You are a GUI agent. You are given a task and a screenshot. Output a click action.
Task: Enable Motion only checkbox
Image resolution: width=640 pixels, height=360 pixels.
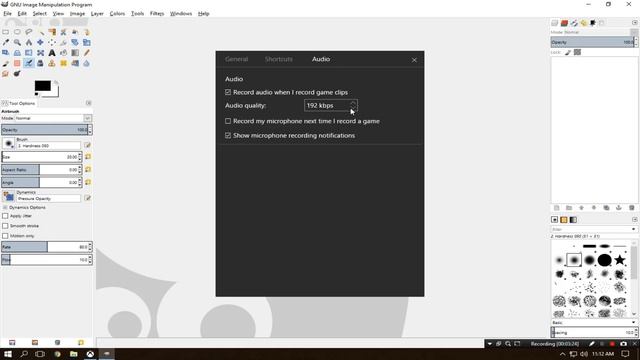click(5, 236)
